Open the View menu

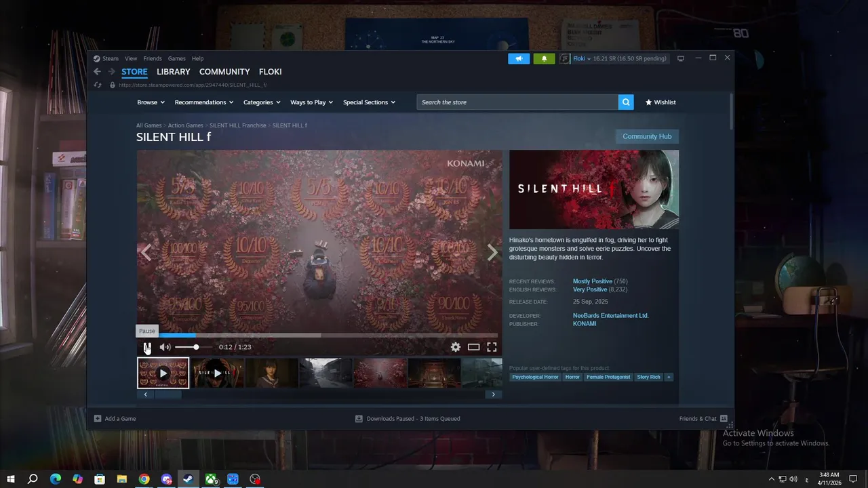[131, 58]
